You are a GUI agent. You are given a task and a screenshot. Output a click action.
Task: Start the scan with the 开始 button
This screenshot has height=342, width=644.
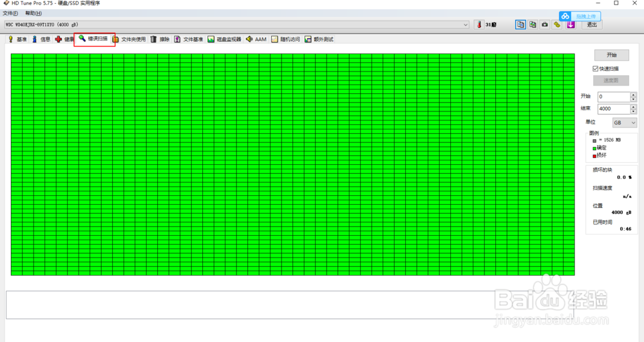(x=611, y=55)
